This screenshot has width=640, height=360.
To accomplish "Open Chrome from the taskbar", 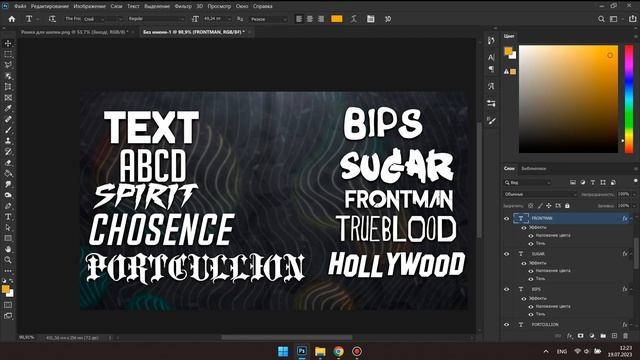I will (338, 351).
